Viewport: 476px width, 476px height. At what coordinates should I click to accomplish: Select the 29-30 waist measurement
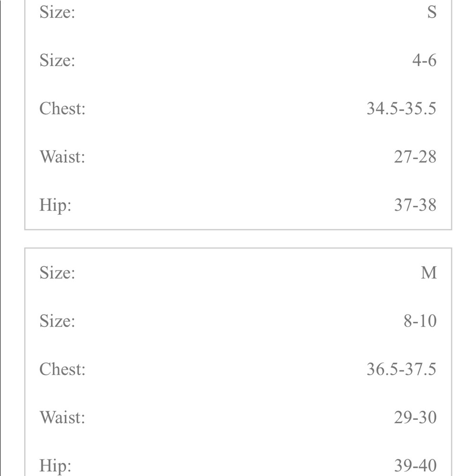(x=415, y=417)
